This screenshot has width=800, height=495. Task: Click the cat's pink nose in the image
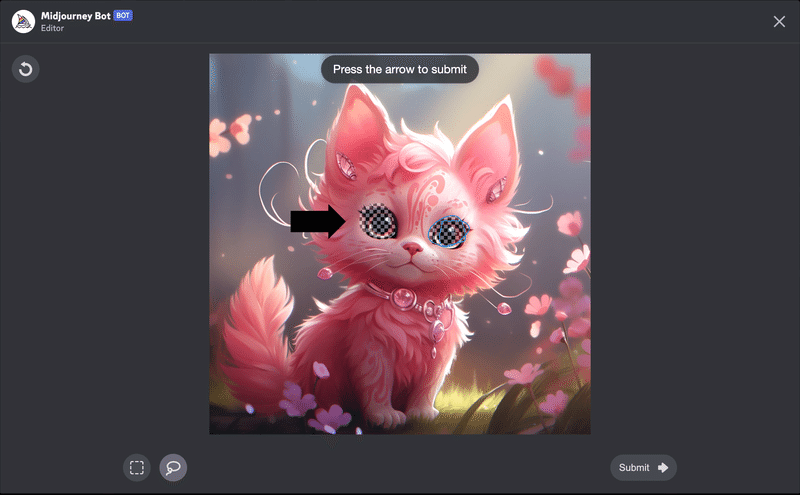pyautogui.click(x=412, y=249)
